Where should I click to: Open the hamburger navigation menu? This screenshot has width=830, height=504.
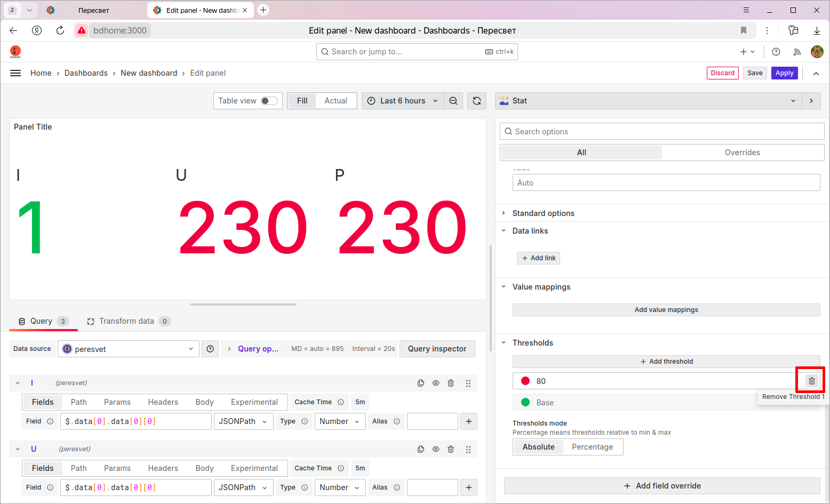pyautogui.click(x=15, y=73)
